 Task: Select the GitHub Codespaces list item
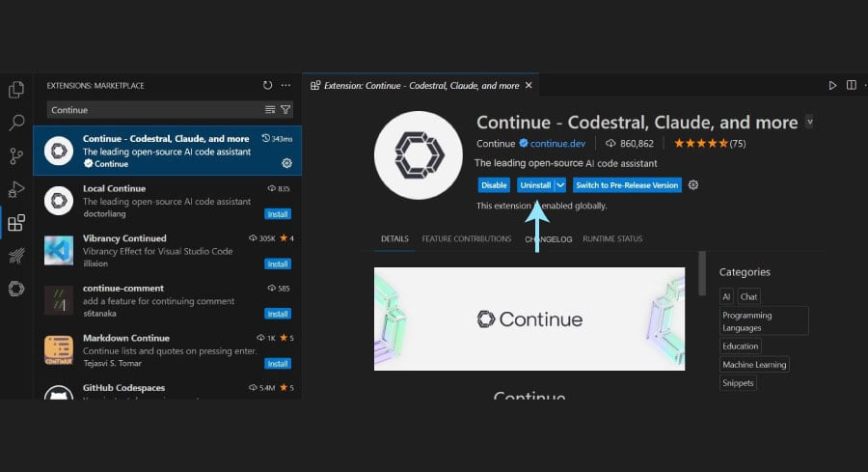(167, 388)
